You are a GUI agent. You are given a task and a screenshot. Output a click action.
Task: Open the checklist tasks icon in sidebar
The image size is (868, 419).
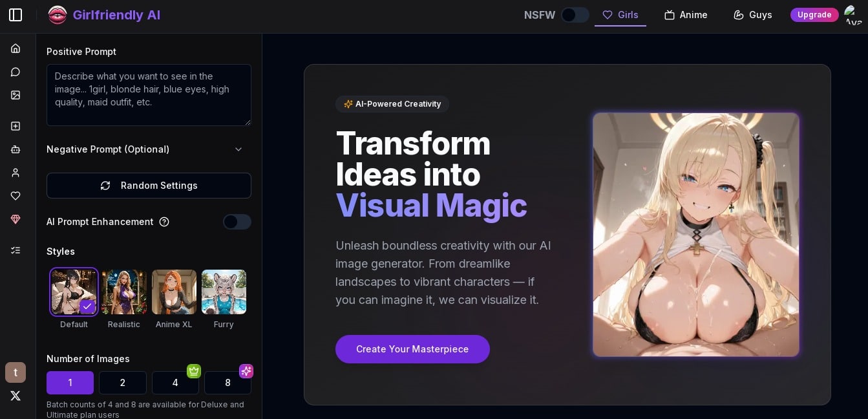click(x=16, y=250)
